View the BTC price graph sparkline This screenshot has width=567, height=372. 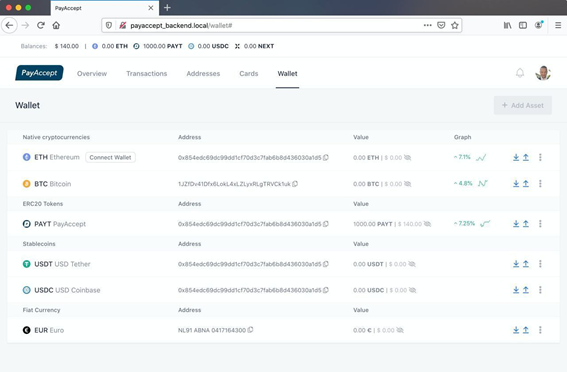click(483, 184)
